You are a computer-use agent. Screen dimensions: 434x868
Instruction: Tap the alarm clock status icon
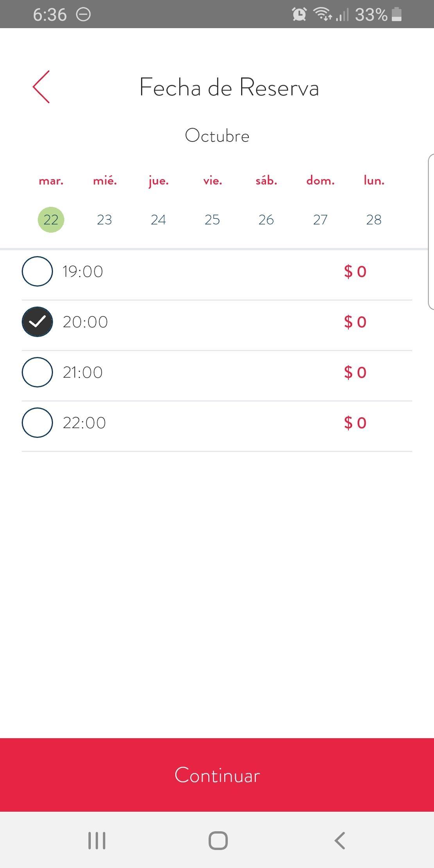(299, 14)
